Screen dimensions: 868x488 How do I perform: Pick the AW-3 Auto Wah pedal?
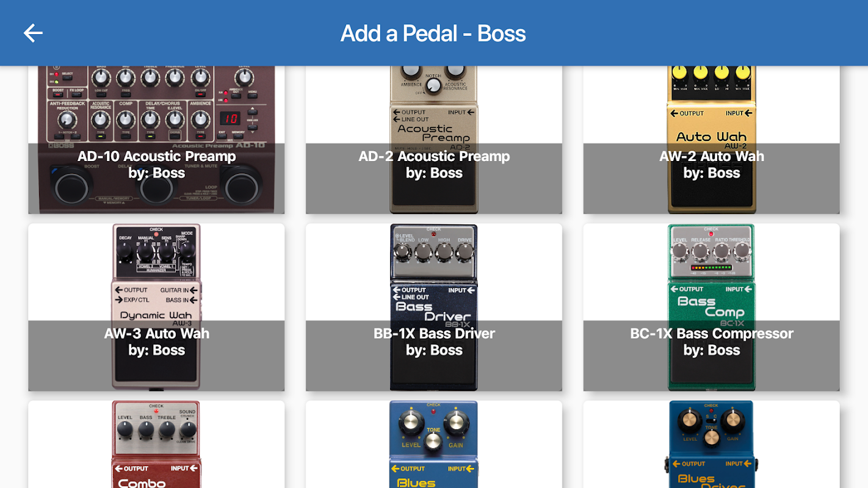[x=156, y=307]
